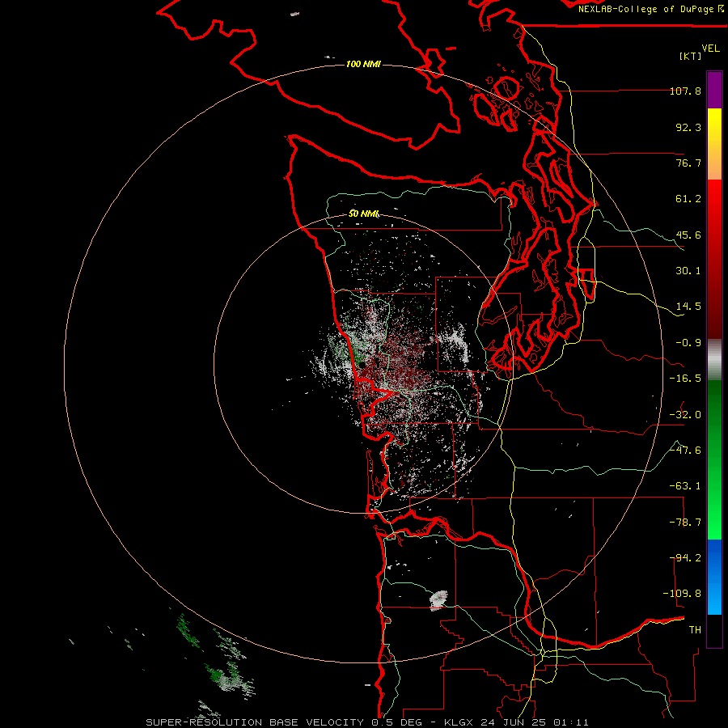Click the 76.7 legend value

[x=688, y=163]
